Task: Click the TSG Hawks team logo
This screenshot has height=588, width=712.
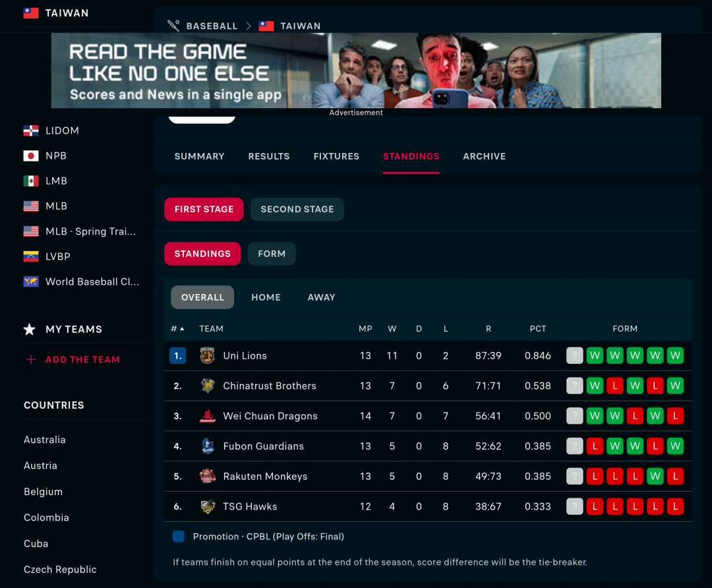Action: [208, 507]
